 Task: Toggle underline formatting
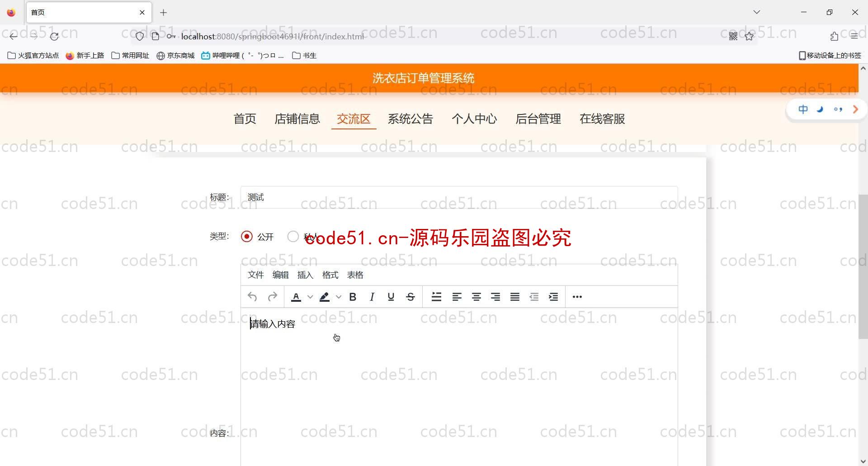391,297
